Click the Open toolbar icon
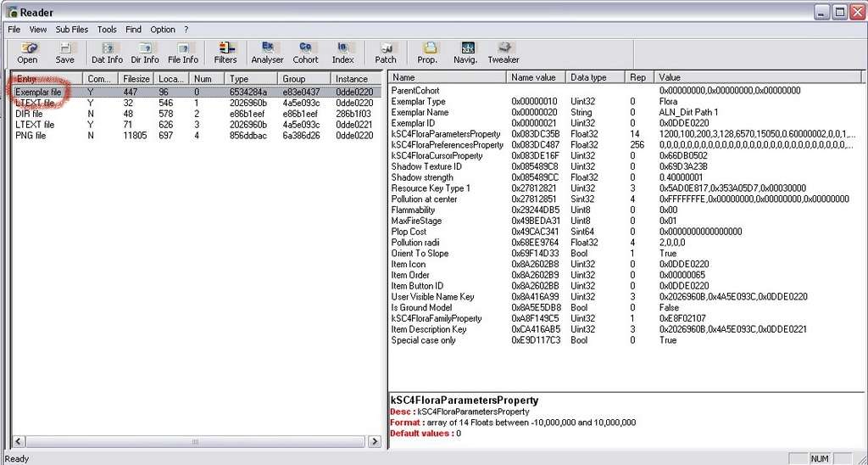 [27, 53]
